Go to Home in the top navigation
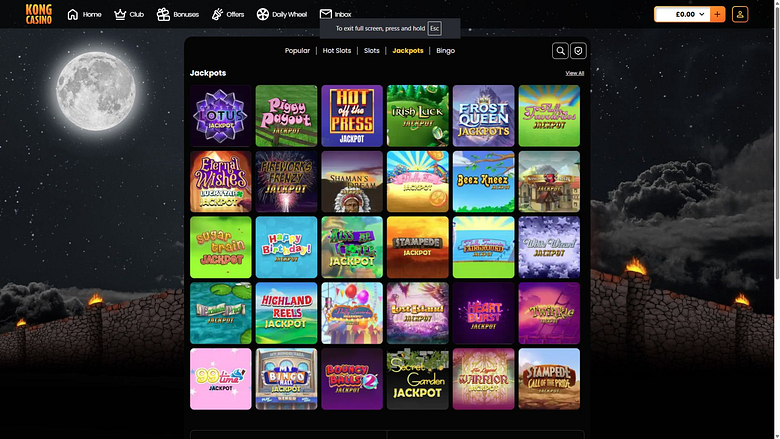 pos(84,14)
